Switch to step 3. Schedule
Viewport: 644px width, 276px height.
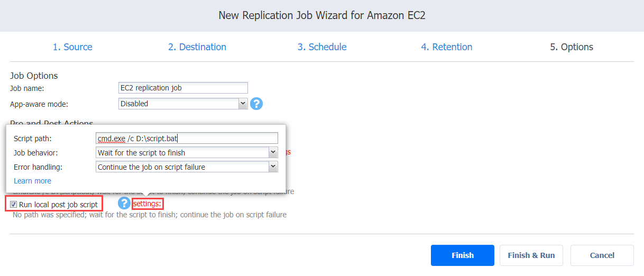coord(322,47)
